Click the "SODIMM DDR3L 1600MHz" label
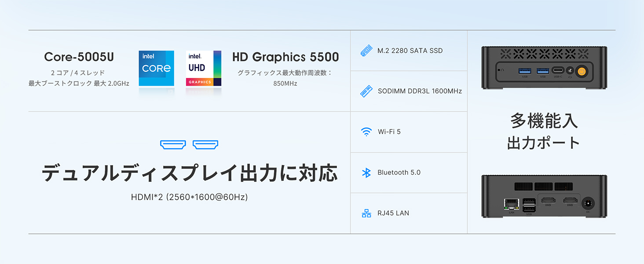The height and width of the screenshot is (264, 644). (x=420, y=91)
